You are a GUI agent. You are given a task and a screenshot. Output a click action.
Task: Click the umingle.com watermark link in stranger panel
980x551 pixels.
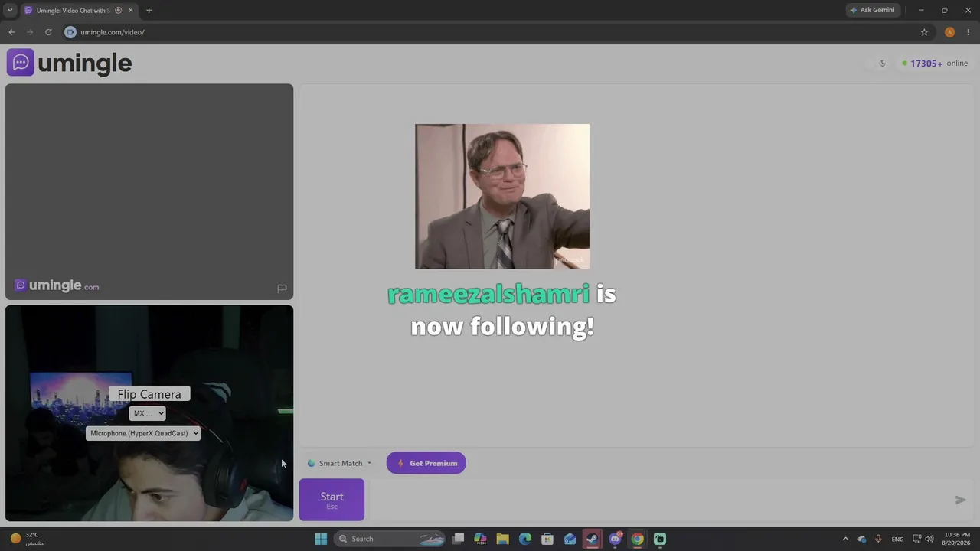point(57,285)
